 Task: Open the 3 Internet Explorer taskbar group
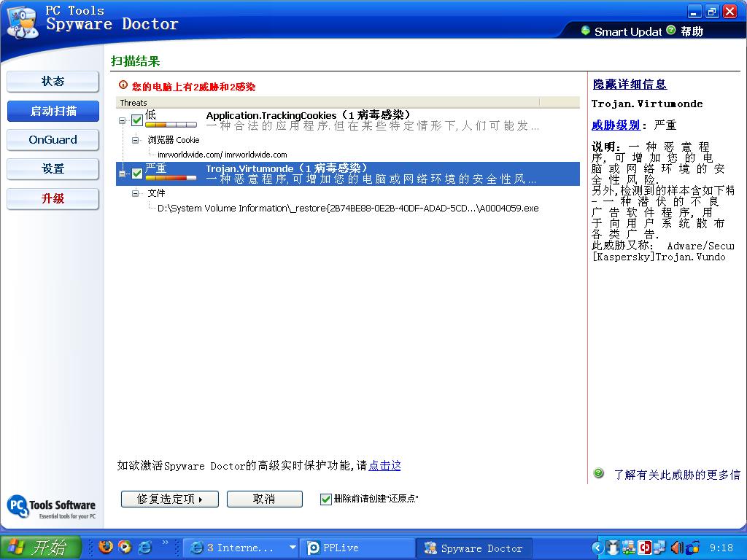click(241, 548)
